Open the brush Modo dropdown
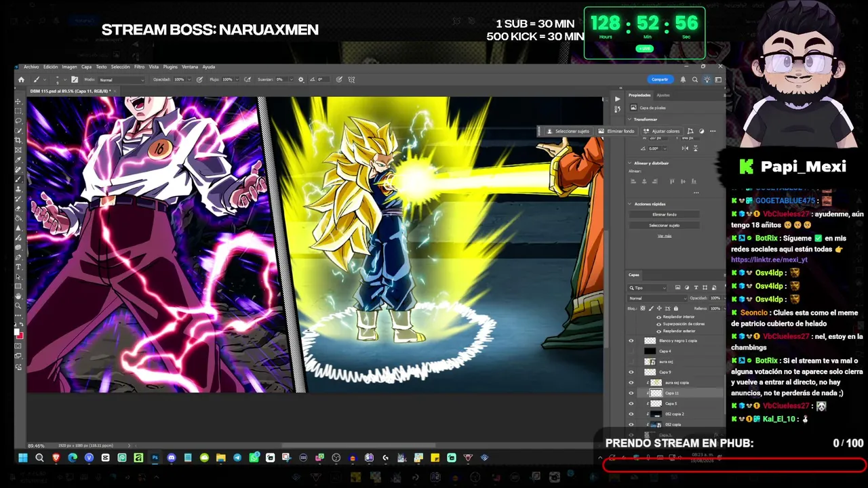The height and width of the screenshot is (488, 868). [122, 80]
